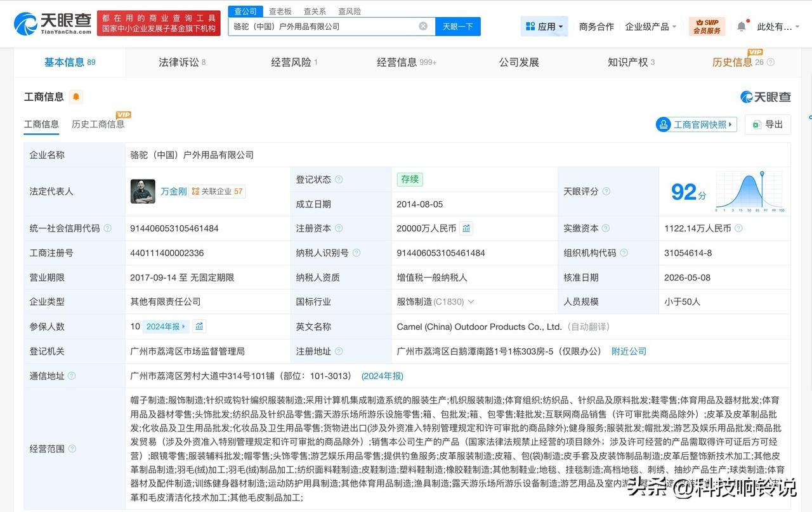Click the orange bell icon beside 工商信息 heading
Viewport: 812px width, 512px height.
tap(76, 96)
